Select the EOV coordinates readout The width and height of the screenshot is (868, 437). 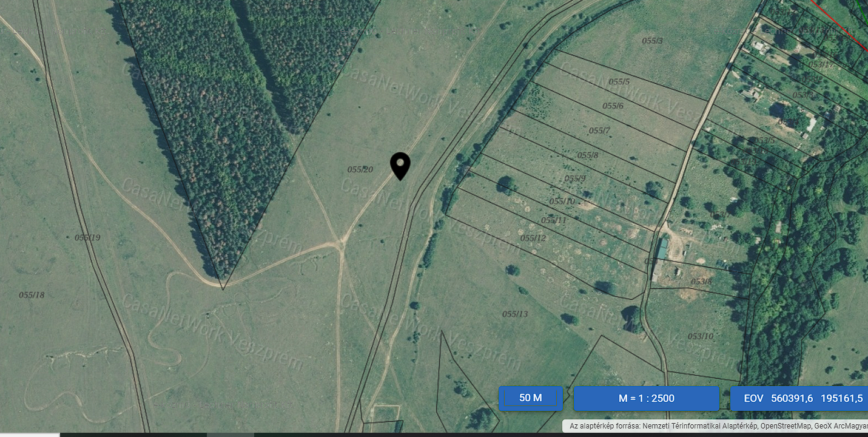pos(799,398)
